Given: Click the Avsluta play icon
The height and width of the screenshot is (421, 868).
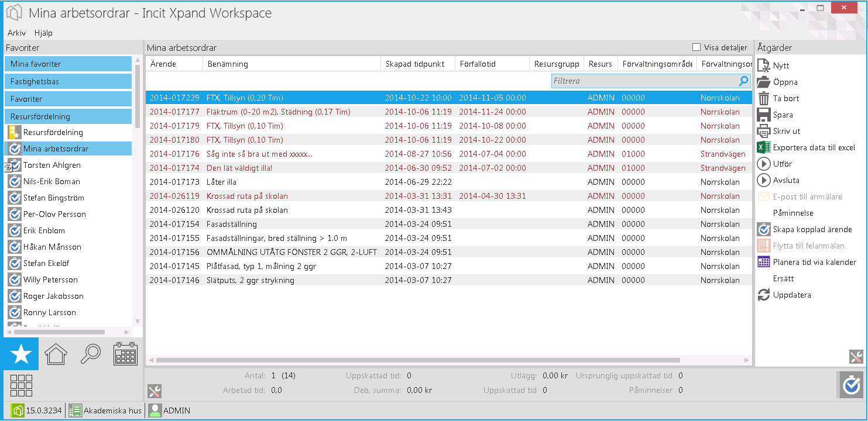Looking at the screenshot, I should coord(764,180).
